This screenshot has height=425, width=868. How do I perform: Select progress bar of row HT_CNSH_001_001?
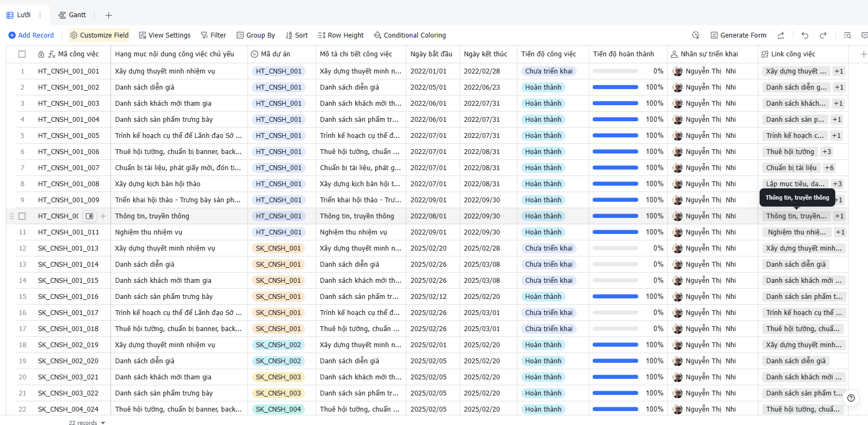(x=615, y=71)
